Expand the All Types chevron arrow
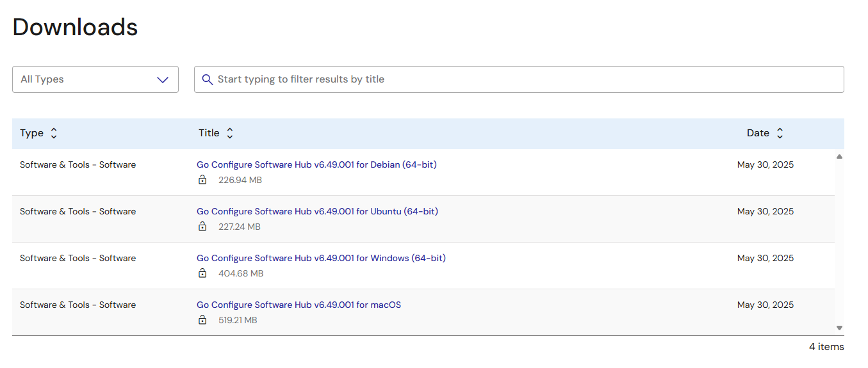 (163, 80)
